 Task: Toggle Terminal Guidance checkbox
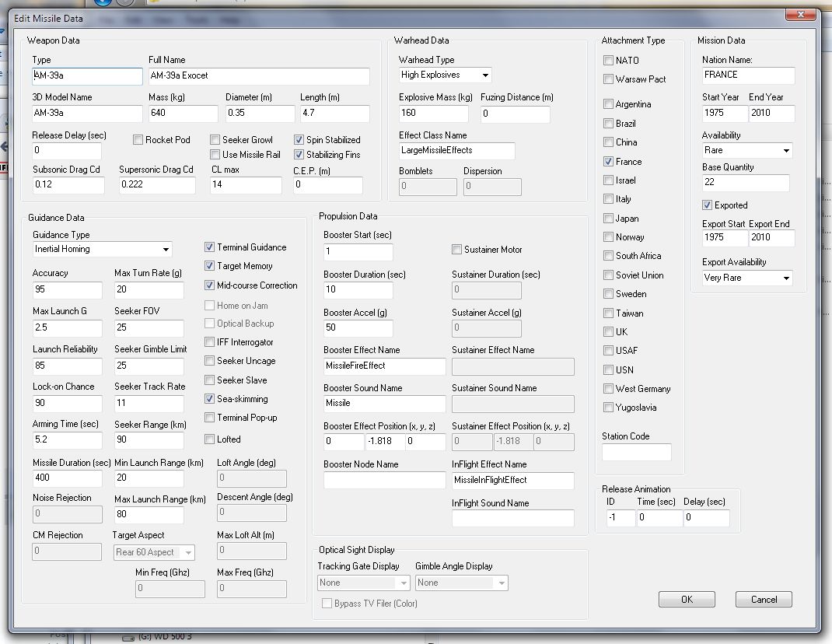210,247
